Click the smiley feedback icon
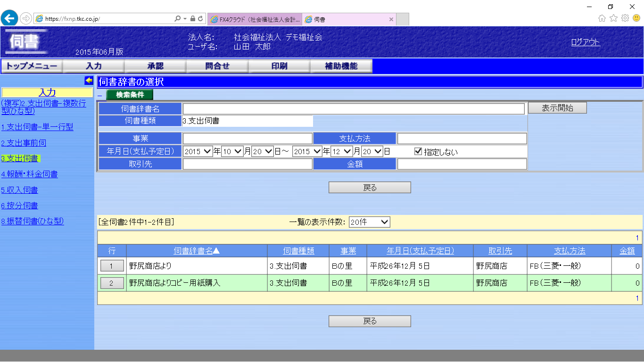 (636, 18)
